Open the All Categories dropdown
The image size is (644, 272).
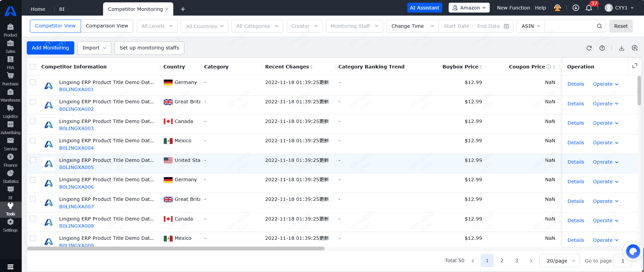point(257,26)
